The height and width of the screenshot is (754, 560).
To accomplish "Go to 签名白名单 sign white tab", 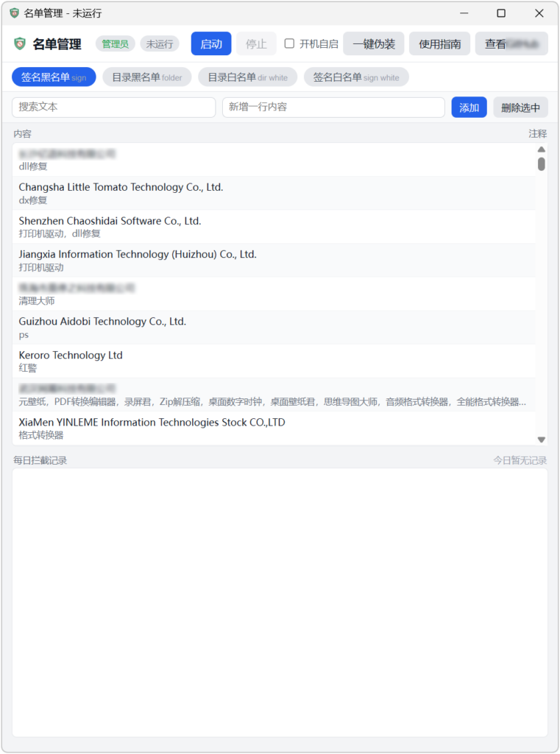I will 355,77.
